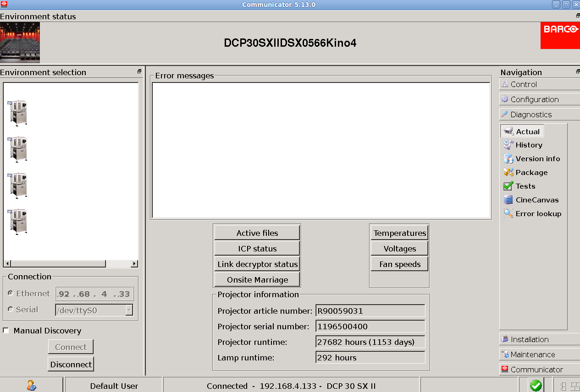Click the Communicator app icon in title bar
580x392 pixels.
pos(4,4)
